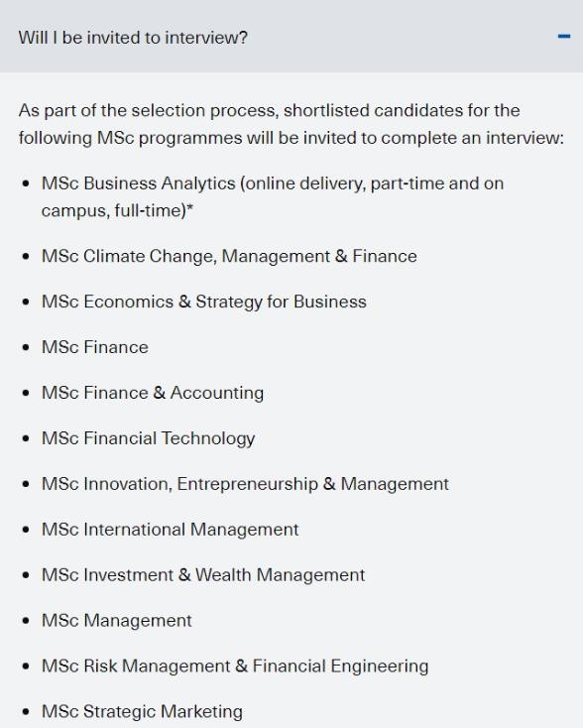Image resolution: width=583 pixels, height=728 pixels.
Task: Click the grey accordion header bar
Action: (x=291, y=37)
